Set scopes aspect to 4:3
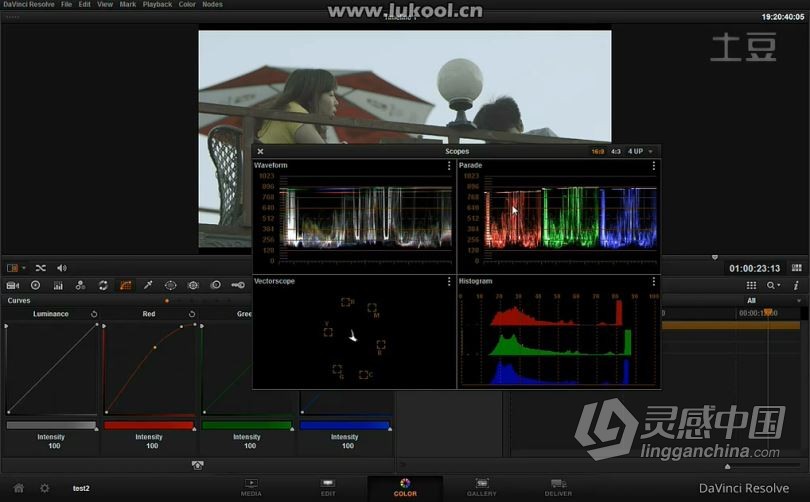 (616, 152)
